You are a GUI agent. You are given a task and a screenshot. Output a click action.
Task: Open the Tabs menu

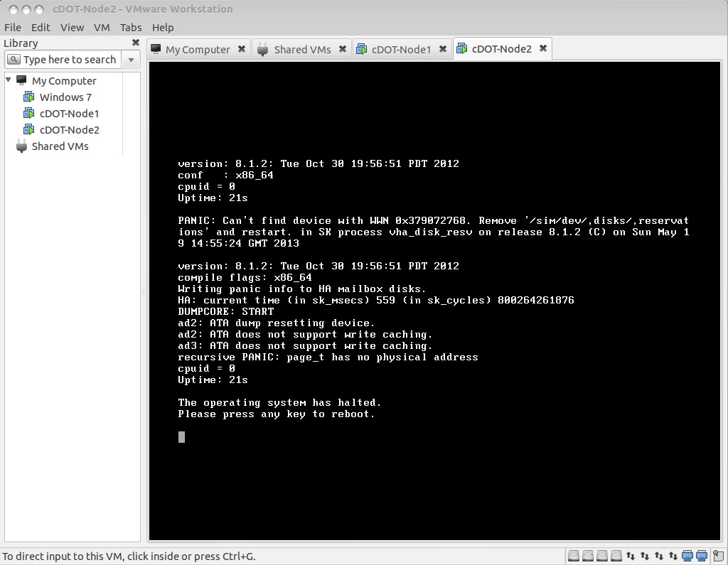pos(131,28)
